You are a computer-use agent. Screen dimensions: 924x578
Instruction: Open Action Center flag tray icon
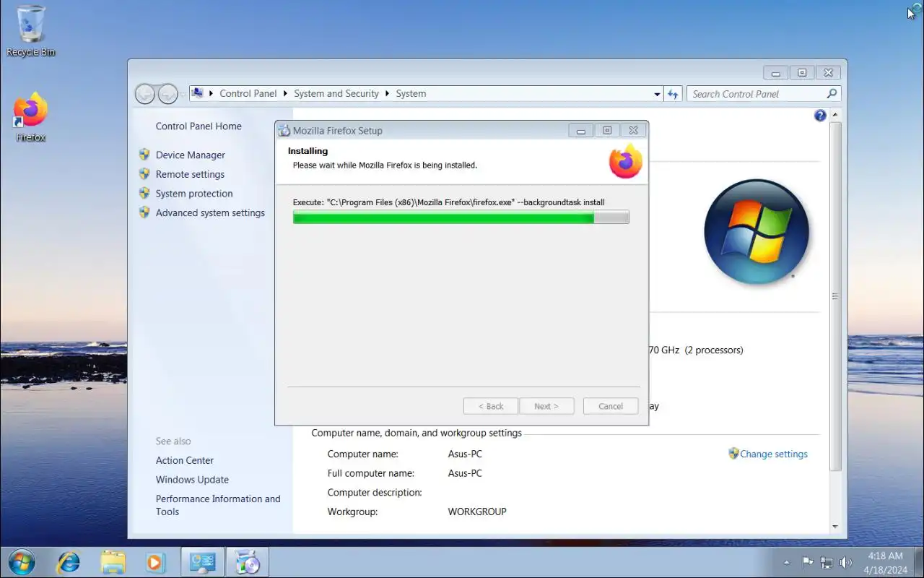coord(808,562)
